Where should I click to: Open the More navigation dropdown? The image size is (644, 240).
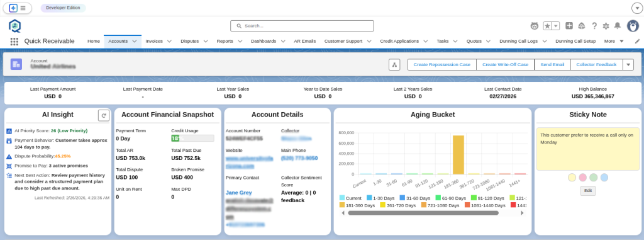click(614, 41)
